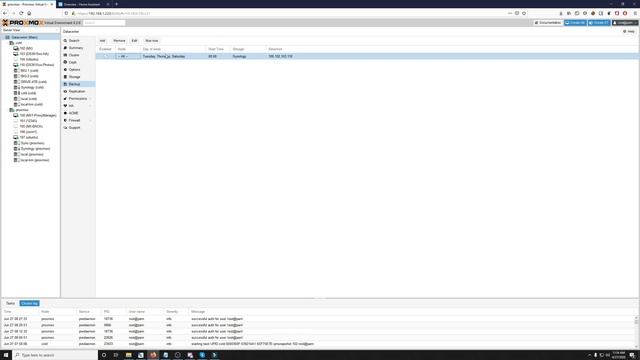
Task: Click the BIG-1 (cold) storage icon
Action: click(x=16, y=71)
